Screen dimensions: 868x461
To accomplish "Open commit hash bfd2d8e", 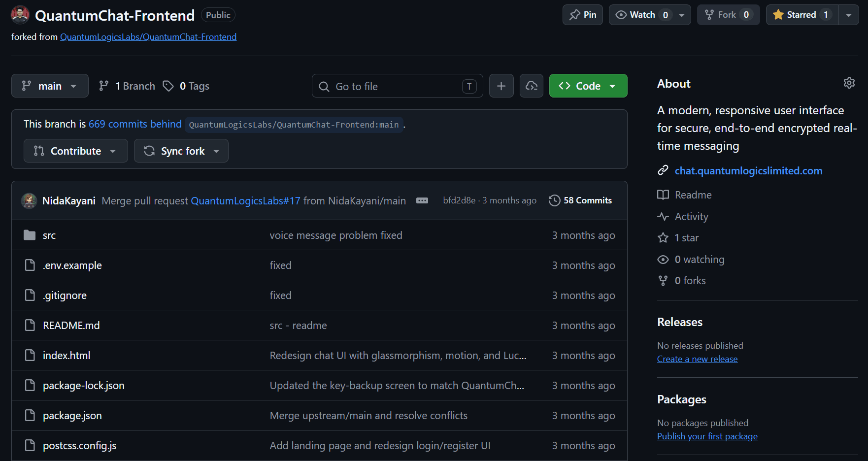I will tap(459, 200).
